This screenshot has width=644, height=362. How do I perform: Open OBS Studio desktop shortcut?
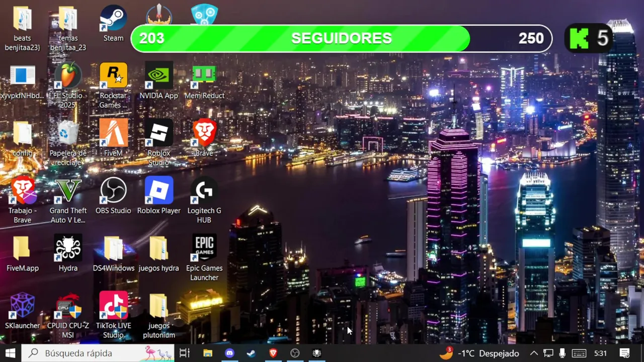(x=113, y=196)
